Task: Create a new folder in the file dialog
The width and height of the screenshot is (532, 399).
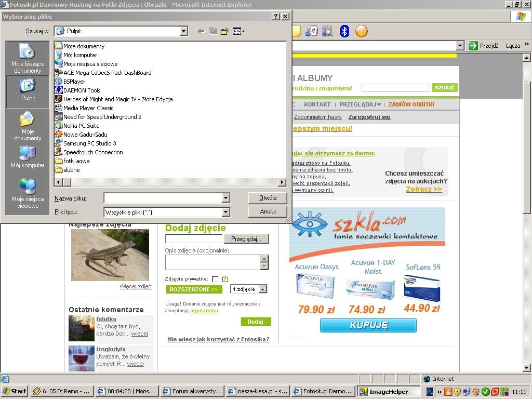Action: [x=224, y=31]
